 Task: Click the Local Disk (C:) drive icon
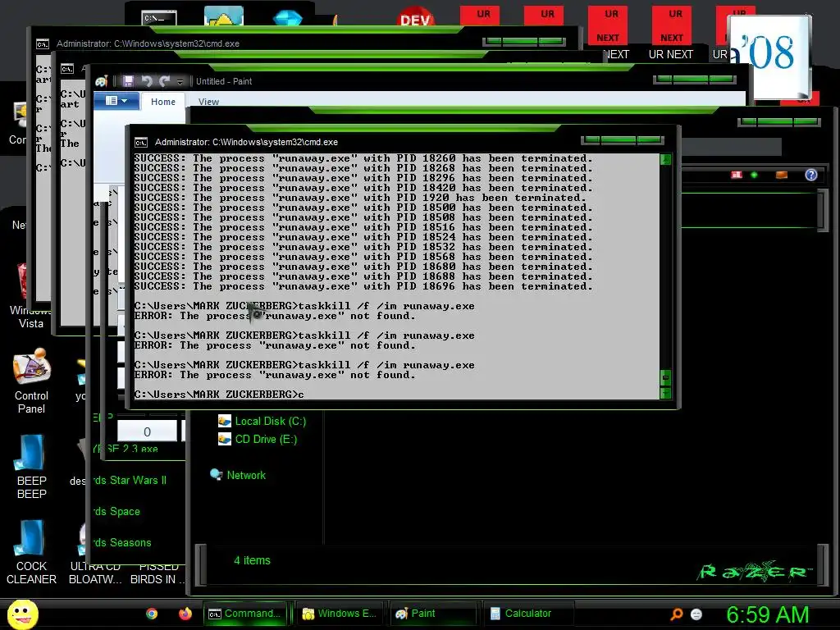pyautogui.click(x=225, y=421)
